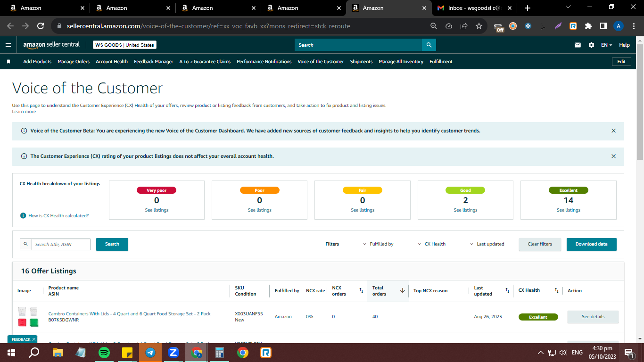The height and width of the screenshot is (362, 644).
Task: Click the bookmark icon in favorites bar
Action: (x=8, y=62)
